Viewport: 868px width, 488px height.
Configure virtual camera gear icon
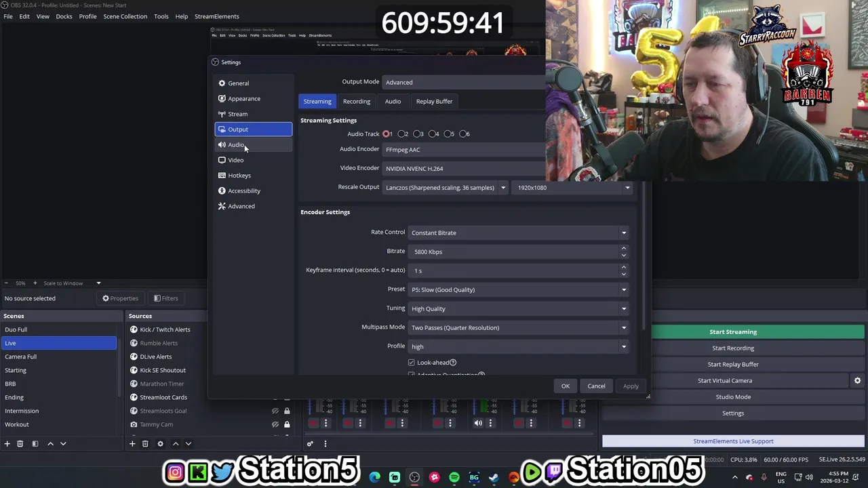coord(857,381)
